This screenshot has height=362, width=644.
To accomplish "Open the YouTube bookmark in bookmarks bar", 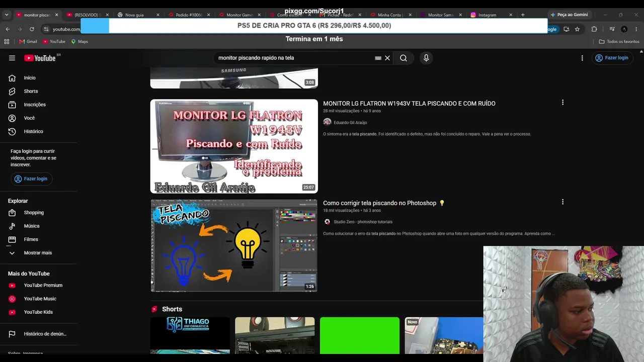I will tap(54, 42).
